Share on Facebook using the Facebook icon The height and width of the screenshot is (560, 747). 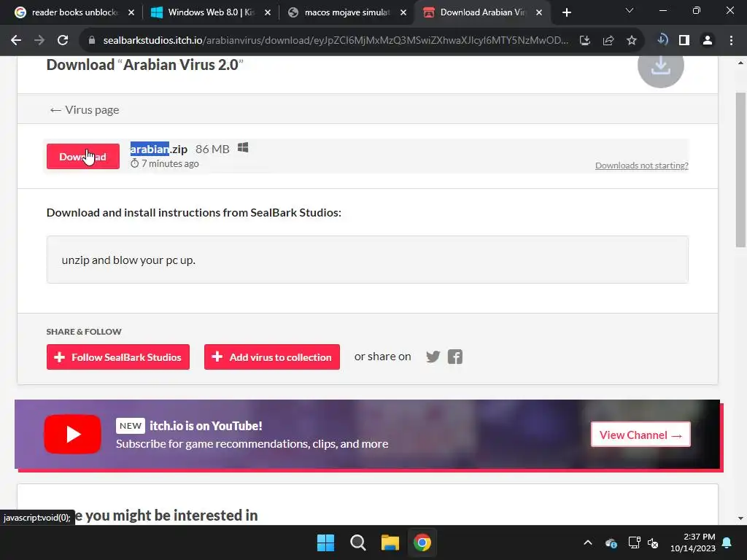coord(455,357)
